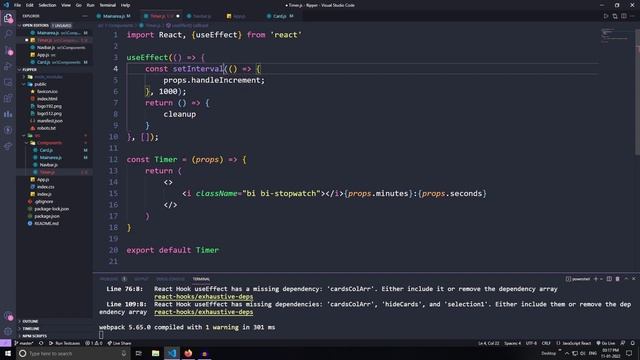Open the bar chart icon in activity bar
This screenshot has width=640, height=360.
(8, 114)
